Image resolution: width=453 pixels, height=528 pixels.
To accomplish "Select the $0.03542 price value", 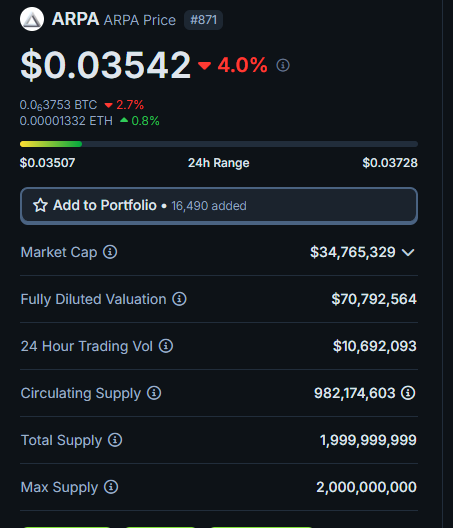I will pos(105,65).
